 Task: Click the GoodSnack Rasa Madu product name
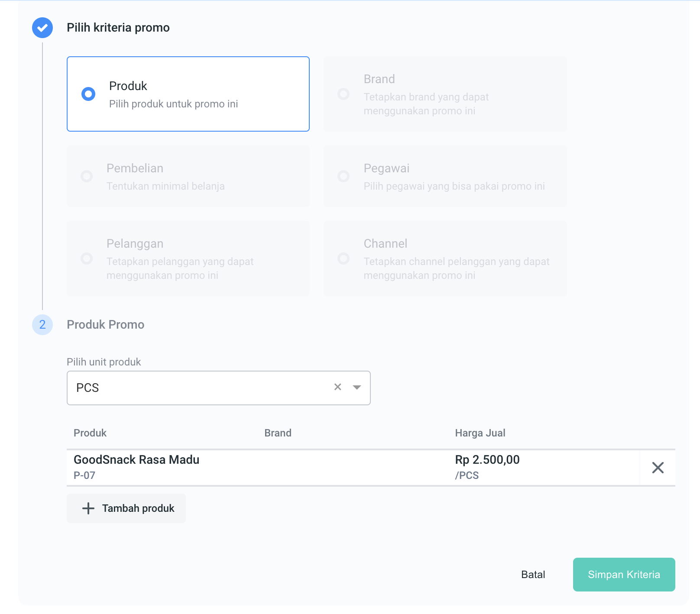point(136,460)
